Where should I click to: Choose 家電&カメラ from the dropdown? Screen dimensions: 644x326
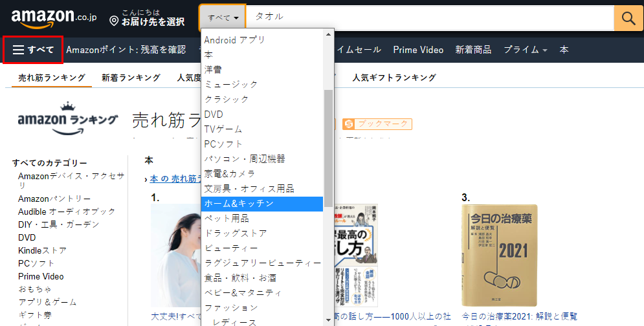pyautogui.click(x=262, y=174)
